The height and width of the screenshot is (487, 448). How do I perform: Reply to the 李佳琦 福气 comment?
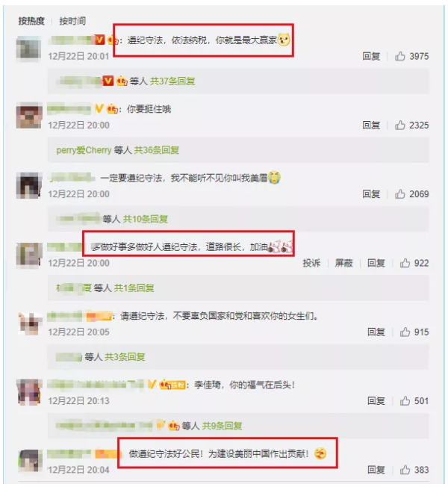[376, 401]
